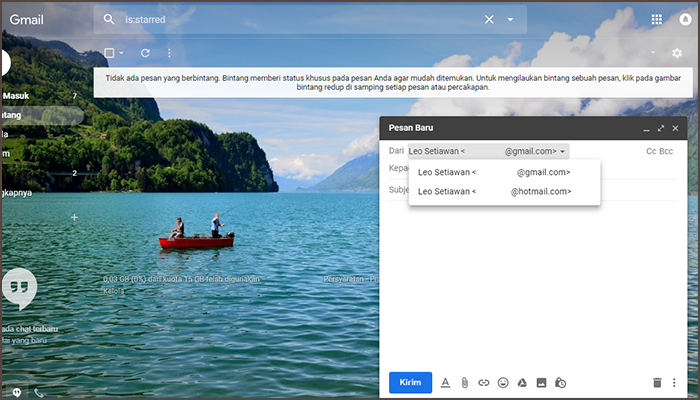Click the Bcc link in compose
The width and height of the screenshot is (700, 400).
[x=667, y=151]
